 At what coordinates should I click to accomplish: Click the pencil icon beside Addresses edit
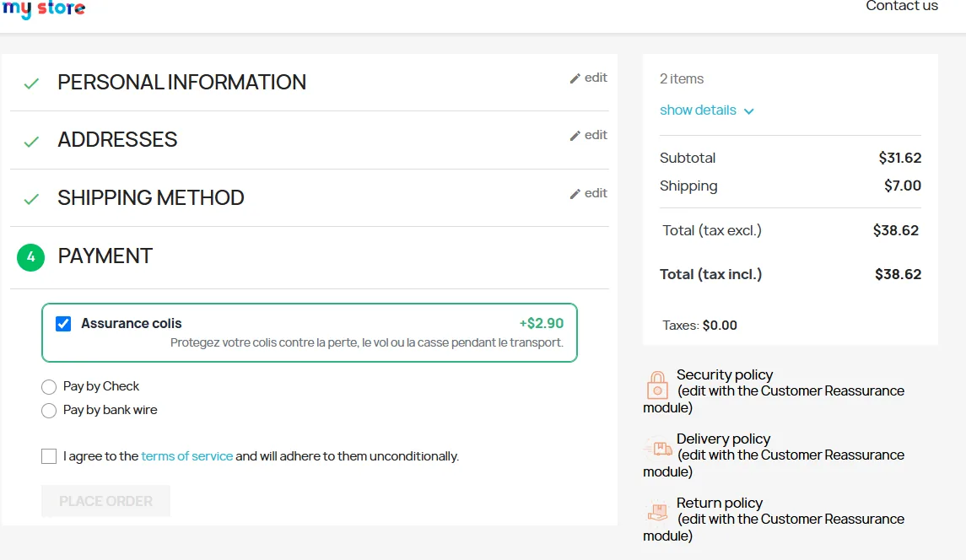click(x=575, y=136)
